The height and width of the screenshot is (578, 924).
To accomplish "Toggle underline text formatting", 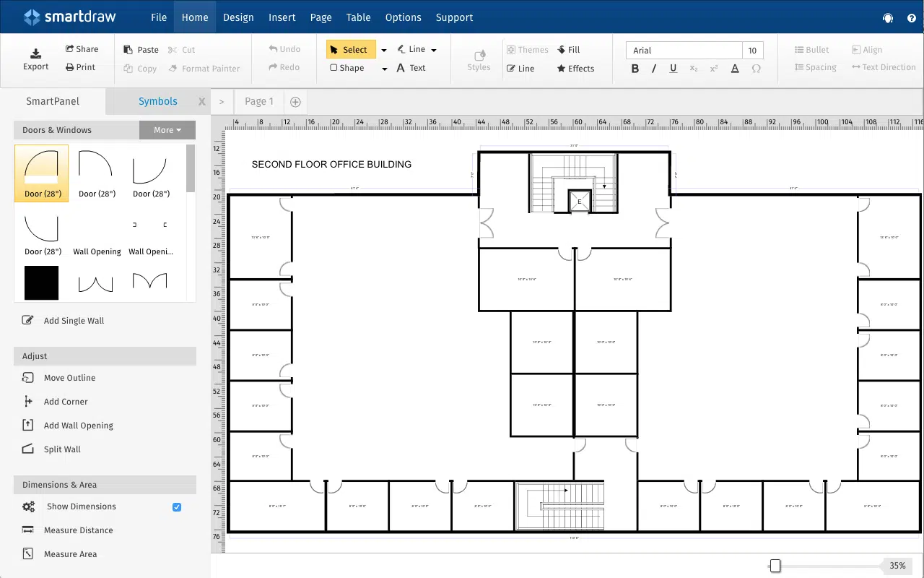I will coord(674,69).
